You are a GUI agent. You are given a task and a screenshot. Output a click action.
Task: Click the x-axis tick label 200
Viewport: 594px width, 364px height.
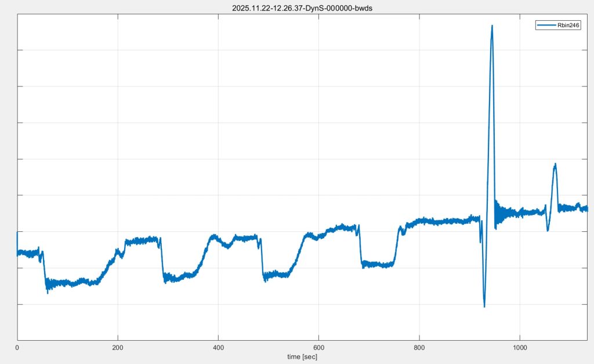tap(118, 347)
